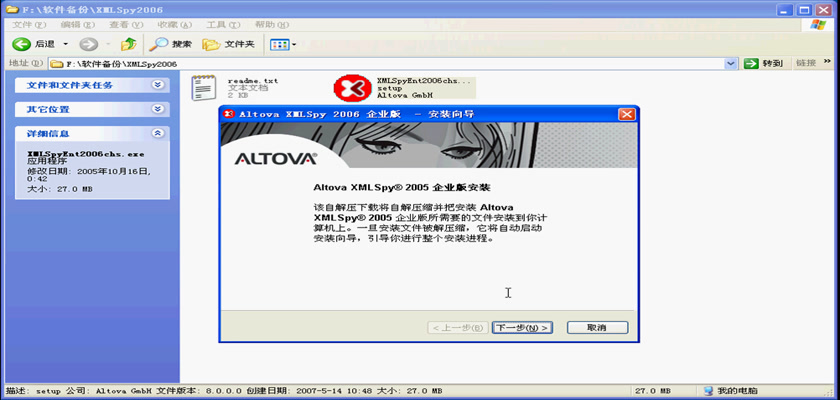Screen dimensions: 840x400
Task: Click the 其它位置 header text
Action: coord(48,109)
